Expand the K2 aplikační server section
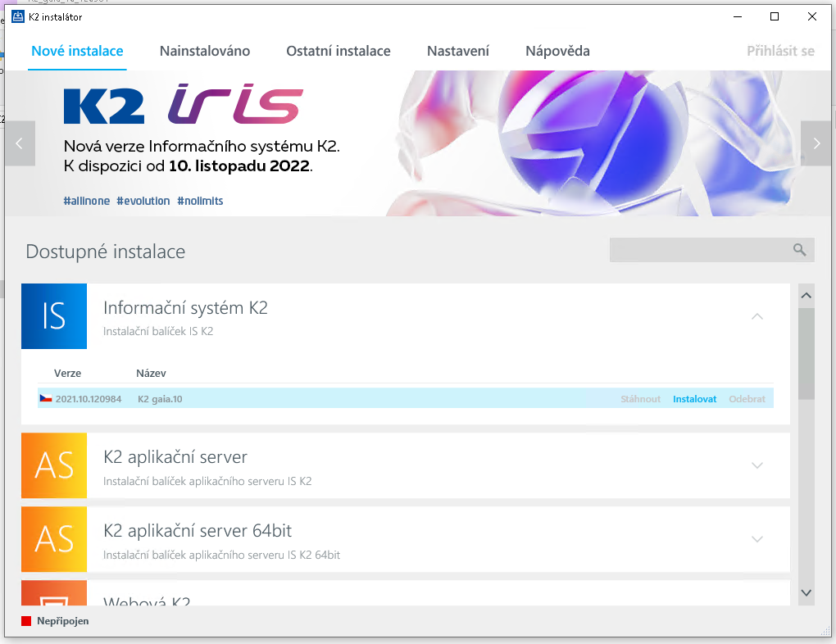This screenshot has height=644, width=836. coord(756,465)
